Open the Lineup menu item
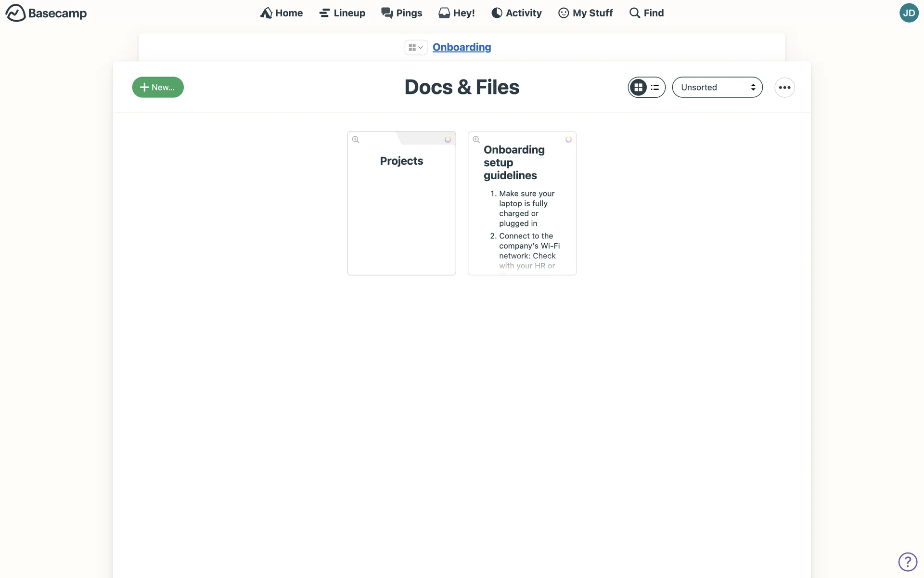This screenshot has width=924, height=578. point(342,13)
